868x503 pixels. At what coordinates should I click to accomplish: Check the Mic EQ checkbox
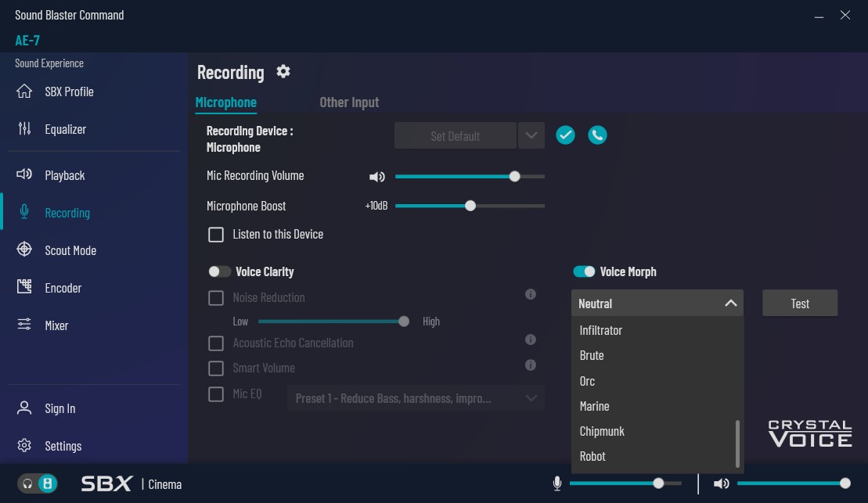pos(216,394)
